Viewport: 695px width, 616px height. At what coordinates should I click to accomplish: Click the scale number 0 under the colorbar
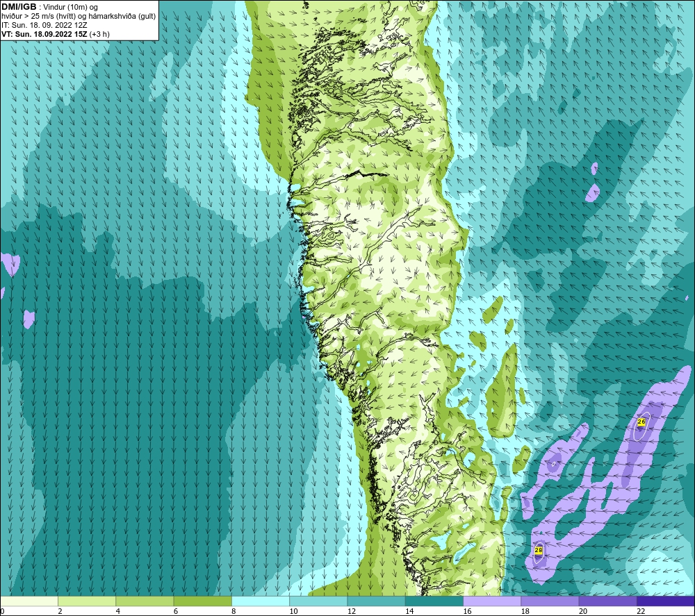(2, 611)
